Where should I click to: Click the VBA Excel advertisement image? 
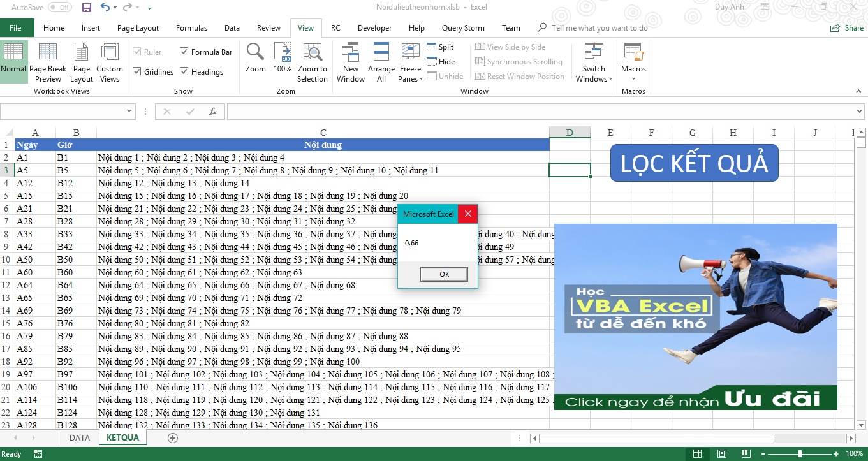tap(695, 317)
